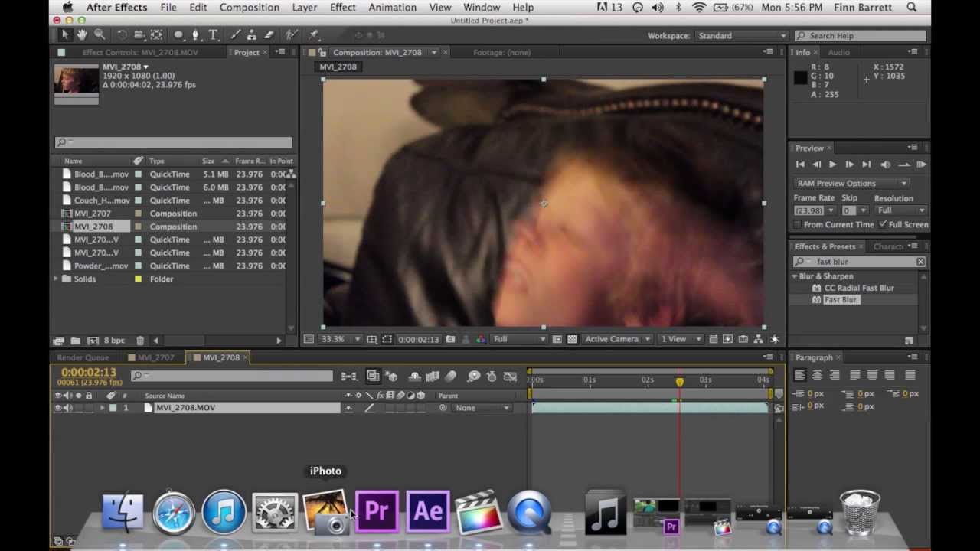This screenshot has width=980, height=551.
Task: Toggle transparency grid in composition viewer
Action: (572, 339)
